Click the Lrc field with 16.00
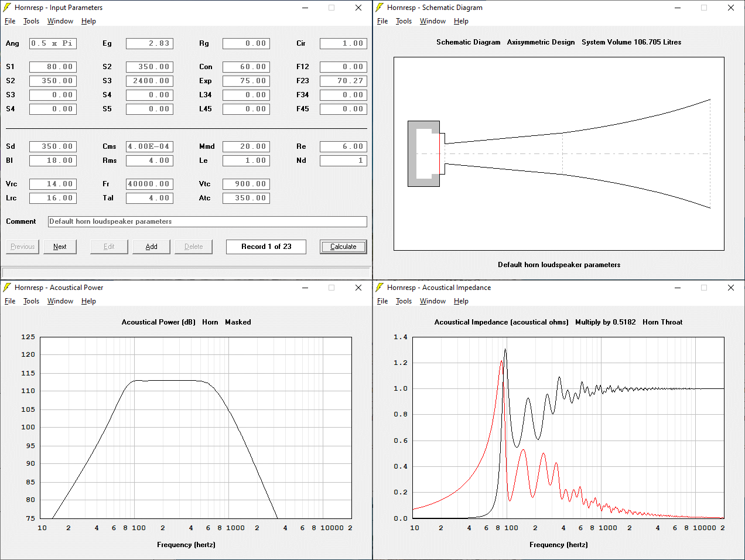The height and width of the screenshot is (560, 745). point(53,198)
